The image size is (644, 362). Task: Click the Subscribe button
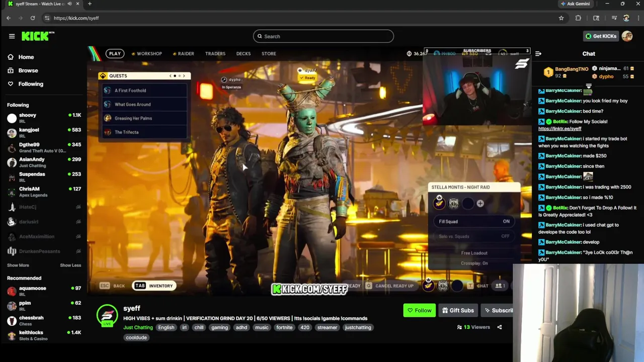coord(497,310)
